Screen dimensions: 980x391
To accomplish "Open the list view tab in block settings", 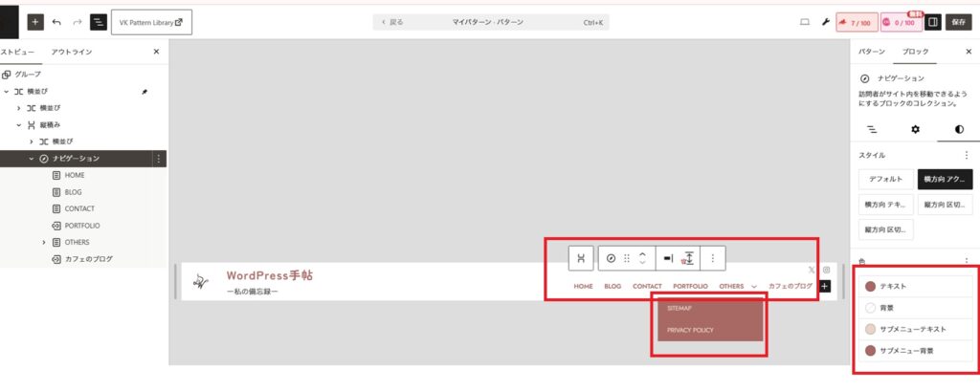I will click(872, 129).
